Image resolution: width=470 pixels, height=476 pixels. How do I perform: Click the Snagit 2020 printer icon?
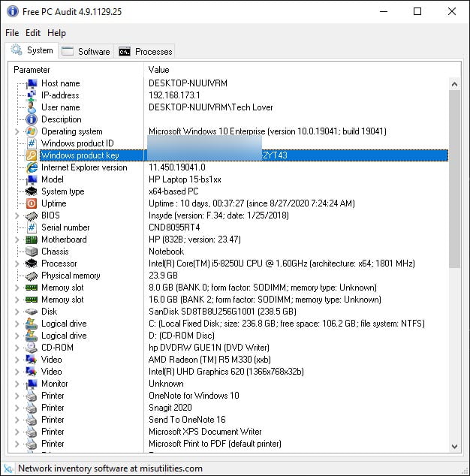click(32, 408)
